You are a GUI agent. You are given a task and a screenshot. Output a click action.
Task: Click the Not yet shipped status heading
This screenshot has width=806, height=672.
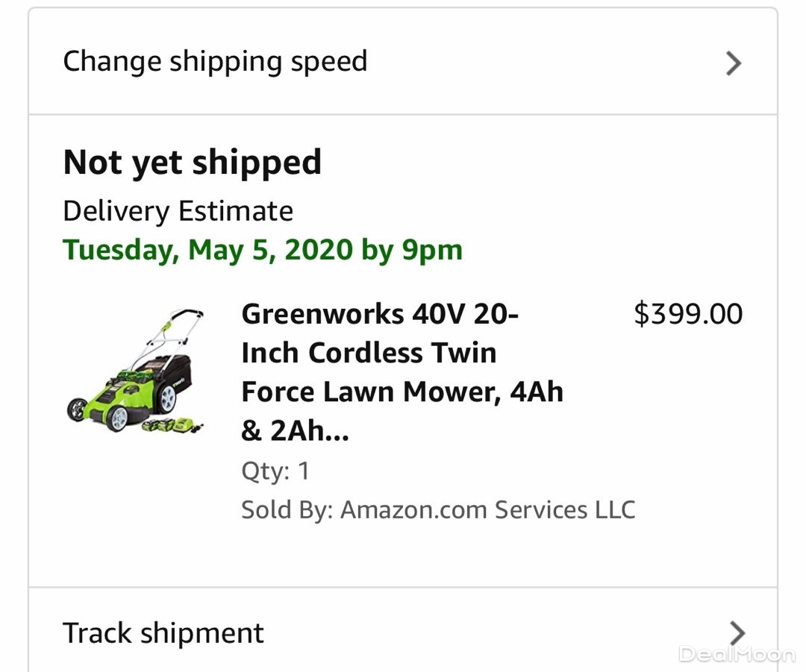193,162
